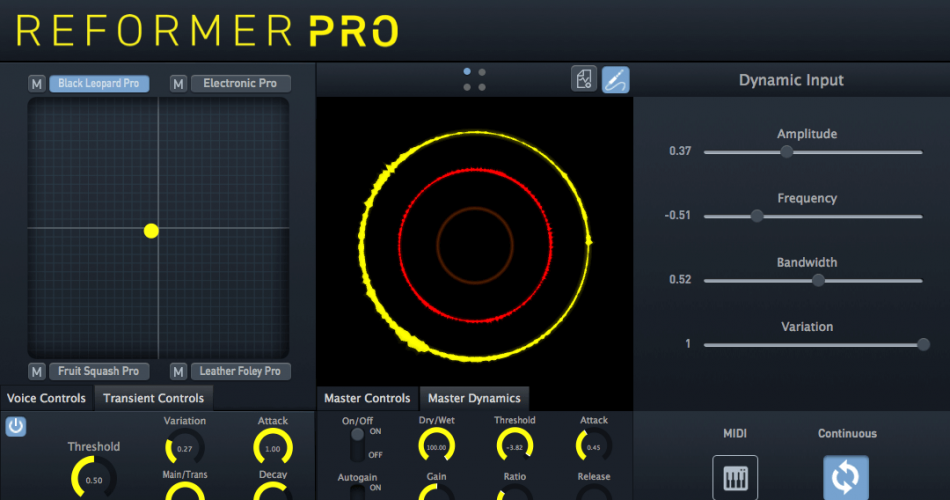The width and height of the screenshot is (950, 500).
Task: Open the file playback input icon
Action: tap(584, 79)
